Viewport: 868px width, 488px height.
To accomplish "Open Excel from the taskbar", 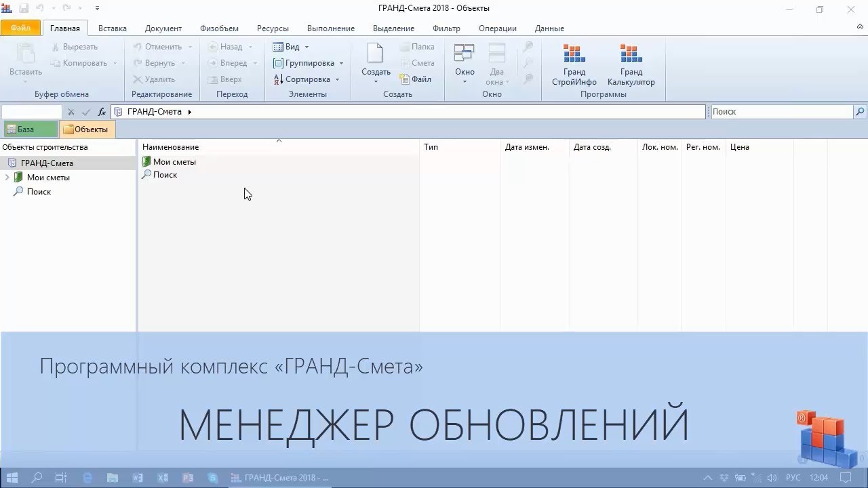I will tap(163, 477).
